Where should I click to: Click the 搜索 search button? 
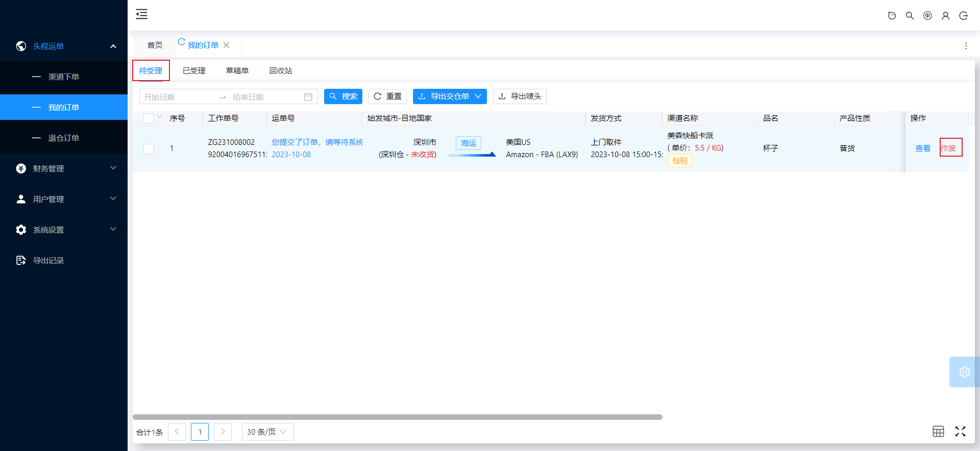[x=343, y=96]
